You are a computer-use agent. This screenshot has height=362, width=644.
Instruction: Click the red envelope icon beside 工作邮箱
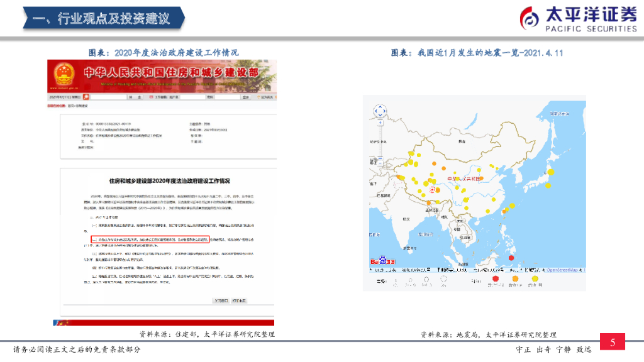[x=150, y=97]
